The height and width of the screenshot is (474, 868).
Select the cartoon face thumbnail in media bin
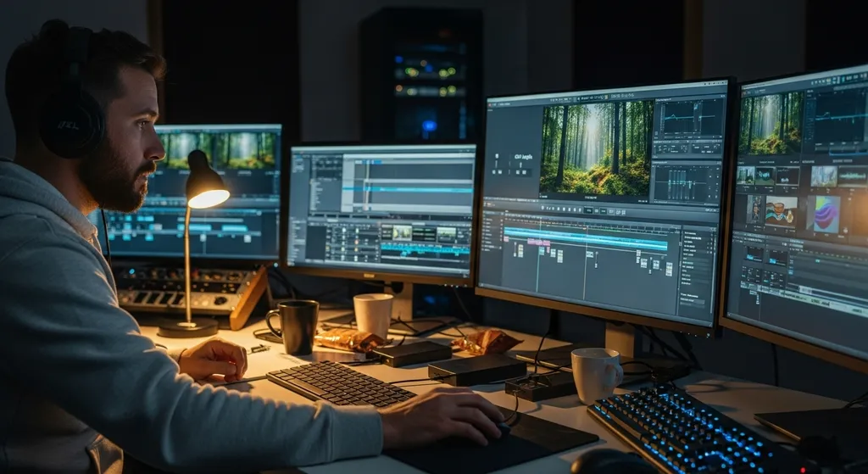pyautogui.click(x=781, y=210)
